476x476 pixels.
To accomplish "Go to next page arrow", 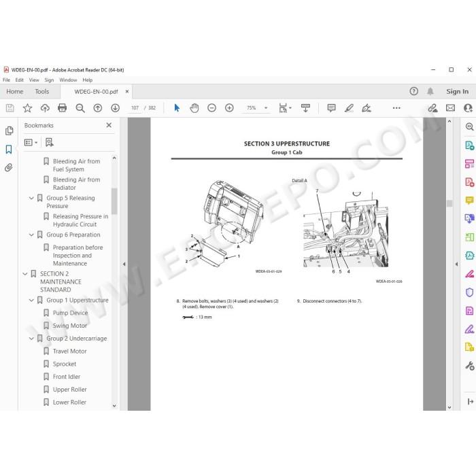I will (116, 107).
